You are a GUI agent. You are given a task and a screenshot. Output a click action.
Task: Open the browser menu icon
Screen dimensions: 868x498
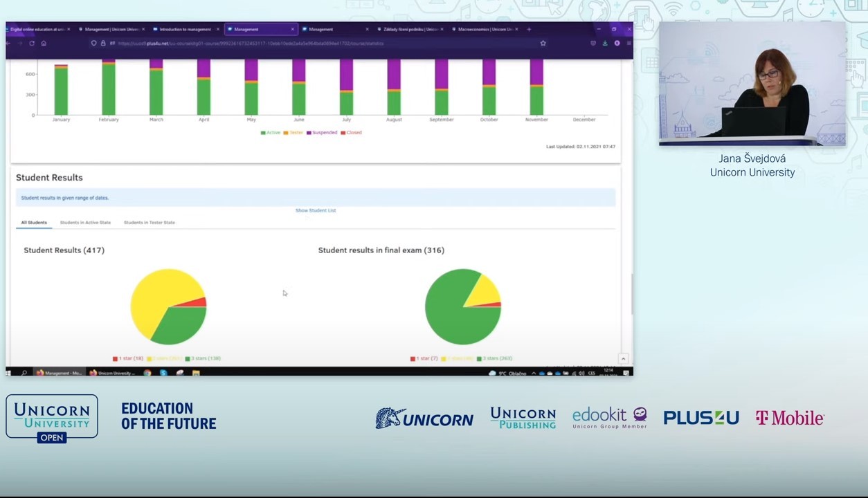629,44
